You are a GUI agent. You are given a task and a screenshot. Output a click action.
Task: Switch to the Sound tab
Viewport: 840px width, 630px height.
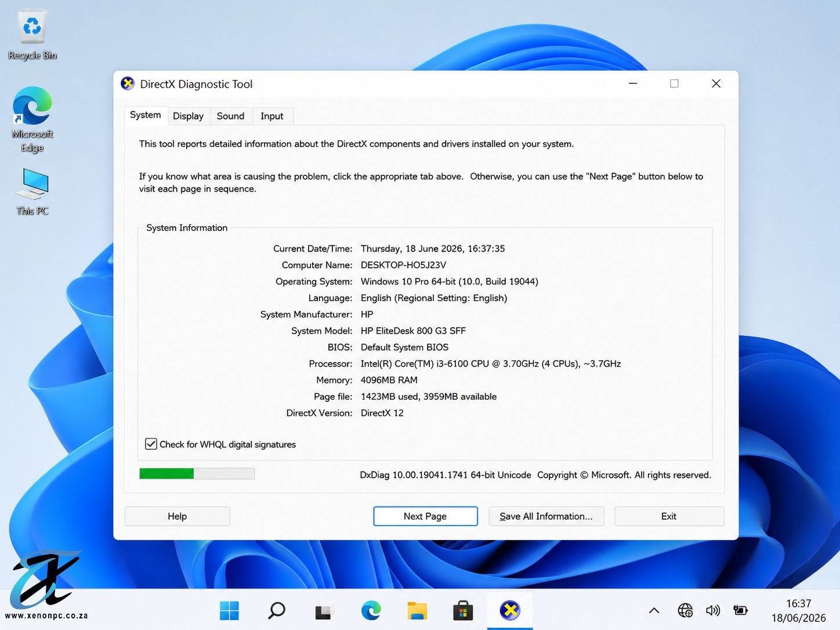click(230, 116)
